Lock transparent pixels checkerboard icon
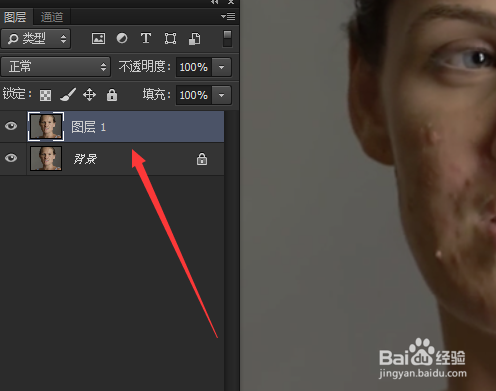 [45, 95]
